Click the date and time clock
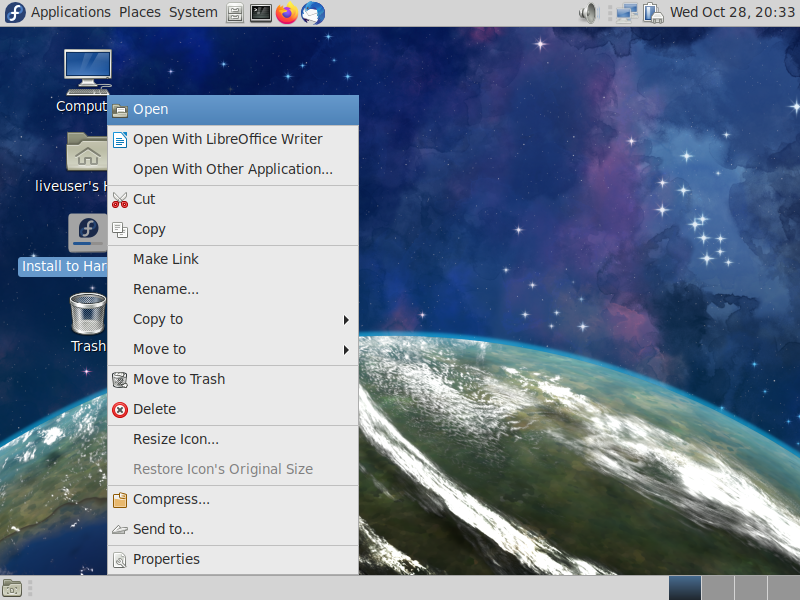The height and width of the screenshot is (600, 800). click(x=732, y=12)
